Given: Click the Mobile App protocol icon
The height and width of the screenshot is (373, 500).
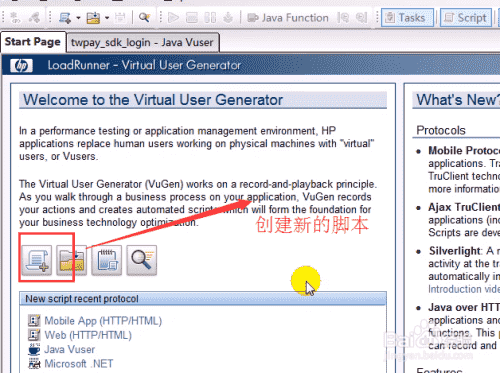Looking at the screenshot, I should (x=34, y=321).
